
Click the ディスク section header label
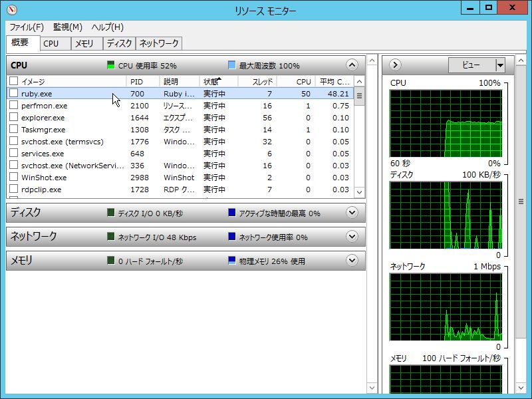point(25,212)
